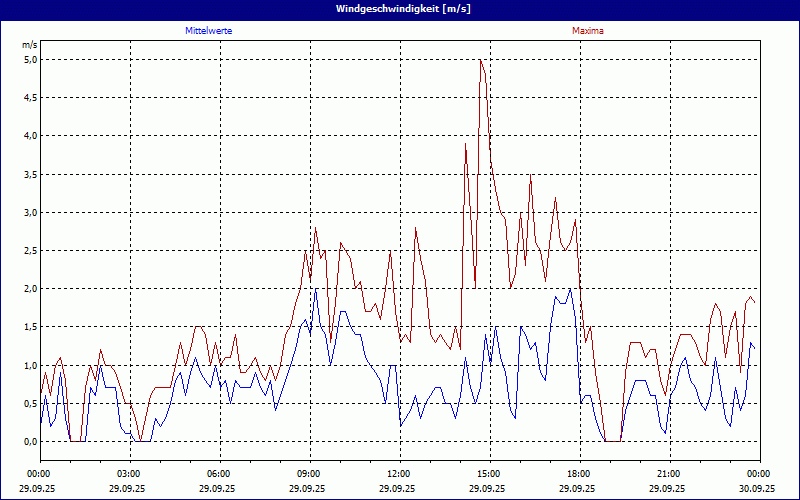This screenshot has width=800, height=500.
Task: Choose the 12:00 time axis label
Action: click(x=399, y=474)
